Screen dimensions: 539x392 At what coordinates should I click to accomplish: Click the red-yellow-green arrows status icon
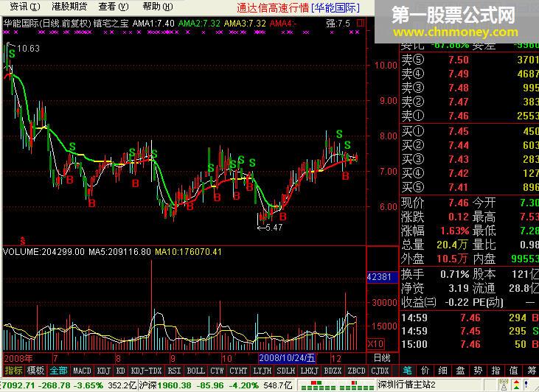tap(517, 385)
